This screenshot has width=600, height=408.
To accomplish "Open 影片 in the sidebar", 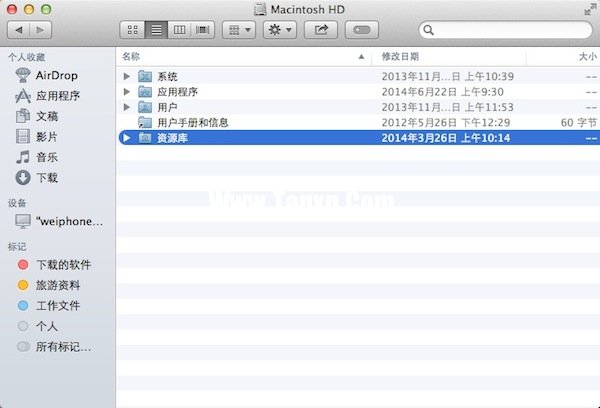I will point(37,137).
